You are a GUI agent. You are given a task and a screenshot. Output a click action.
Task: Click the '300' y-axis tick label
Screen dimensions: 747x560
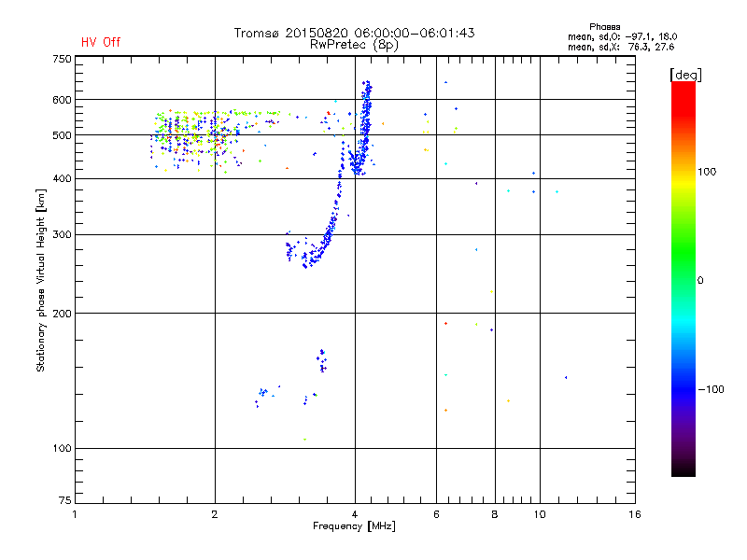62,234
